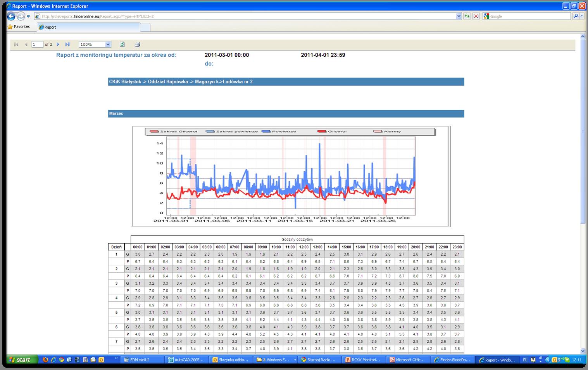Viewport: 588px width, 370px height.
Task: Navigate to the last report page
Action: pyautogui.click(x=67, y=44)
